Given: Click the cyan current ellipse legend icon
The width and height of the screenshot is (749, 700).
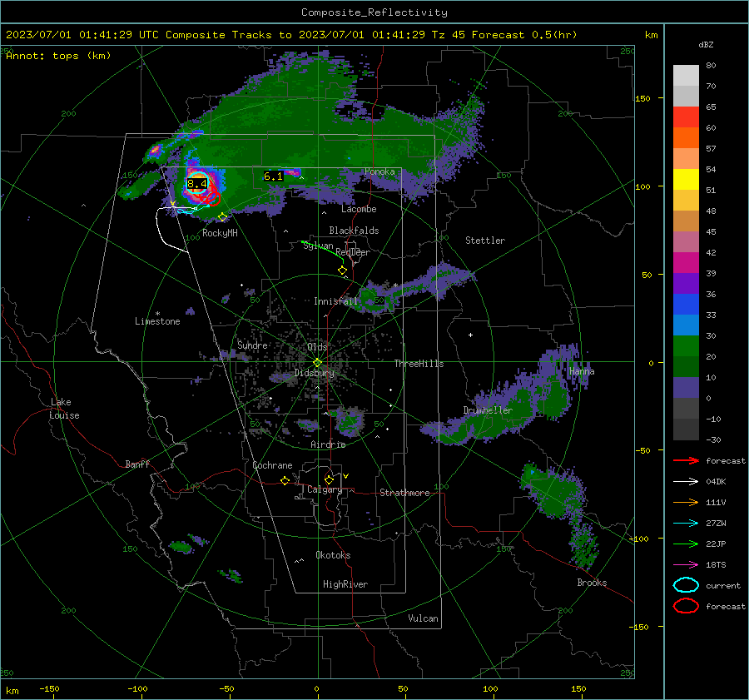Looking at the screenshot, I should pos(686,585).
